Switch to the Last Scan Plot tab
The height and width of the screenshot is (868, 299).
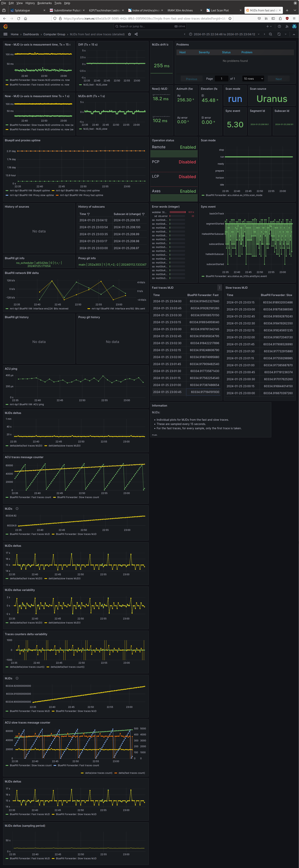(x=220, y=10)
